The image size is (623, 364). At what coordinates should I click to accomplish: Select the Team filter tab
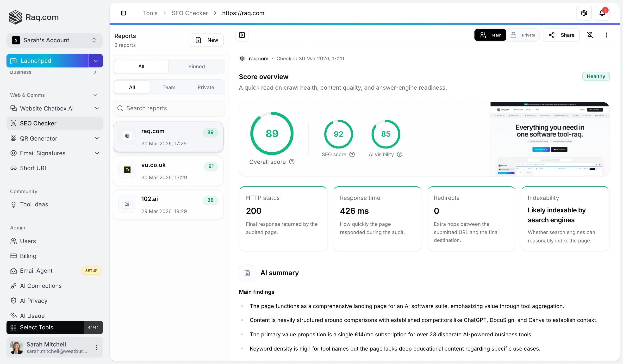coord(169,87)
